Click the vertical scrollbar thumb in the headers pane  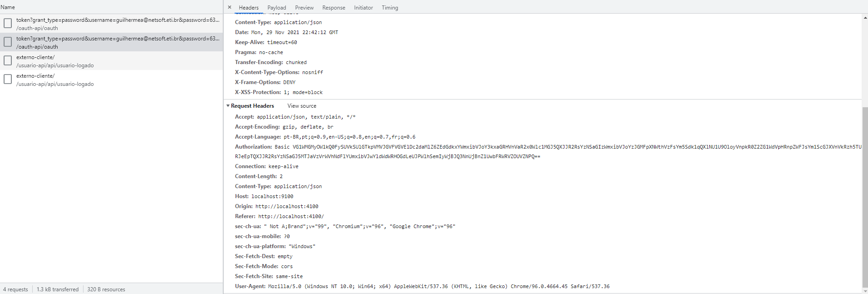click(865, 197)
